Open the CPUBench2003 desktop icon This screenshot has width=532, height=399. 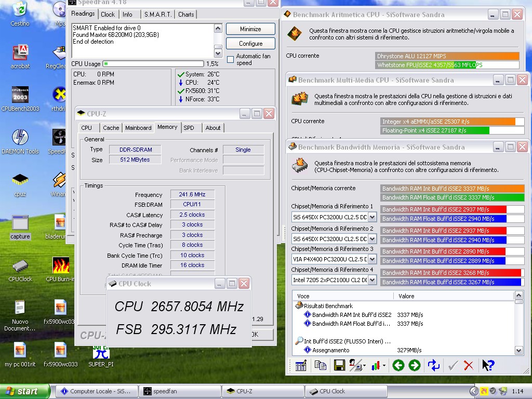[20, 99]
